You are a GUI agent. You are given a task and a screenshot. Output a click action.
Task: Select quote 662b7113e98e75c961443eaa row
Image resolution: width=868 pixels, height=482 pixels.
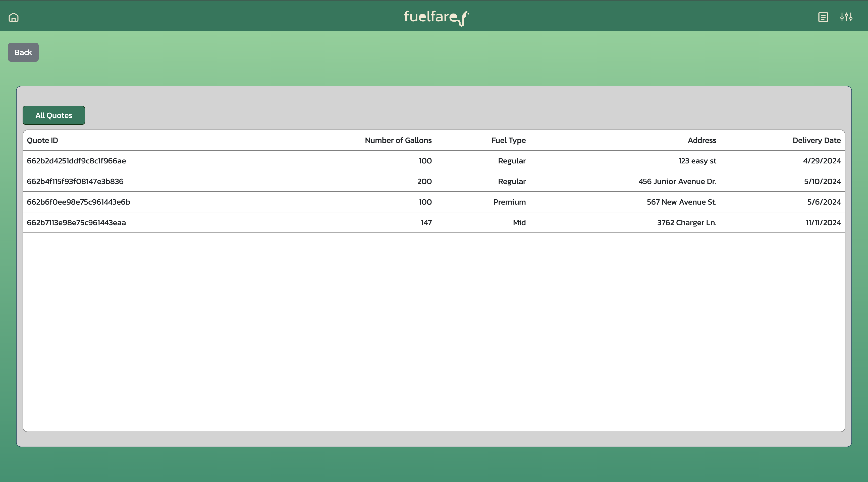[x=77, y=223]
